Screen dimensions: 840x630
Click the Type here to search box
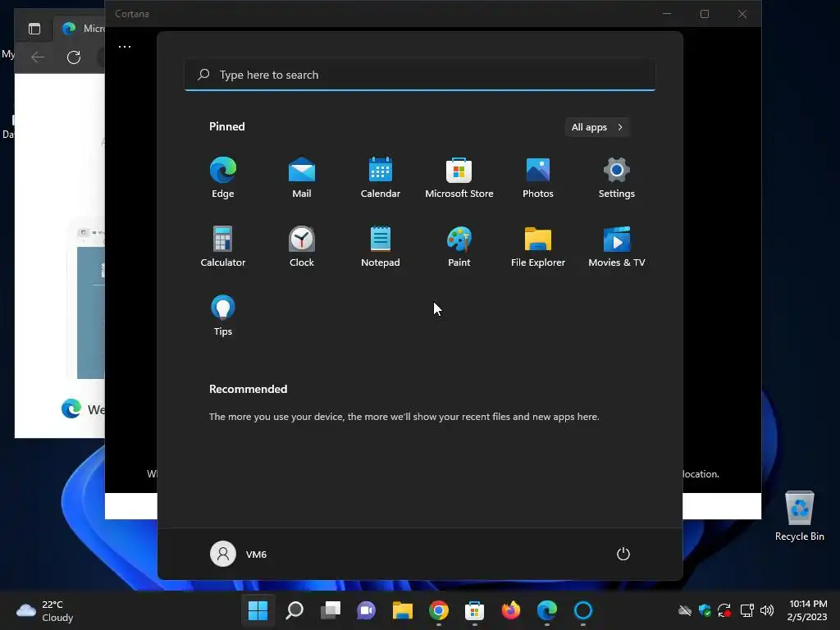tap(420, 75)
